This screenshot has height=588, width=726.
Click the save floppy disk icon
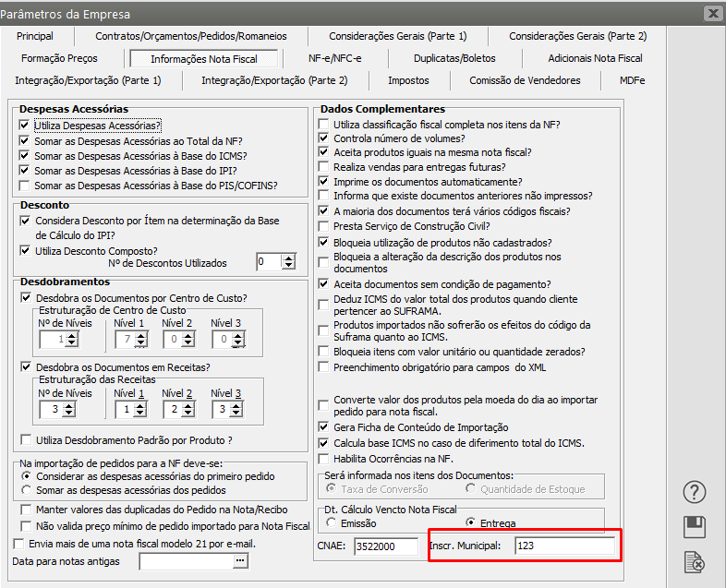tap(694, 526)
